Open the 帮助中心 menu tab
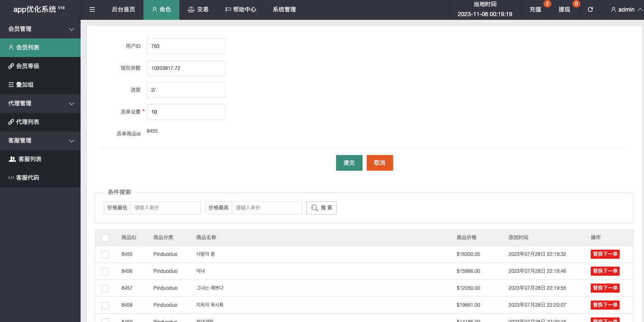The image size is (644, 322). [x=241, y=10]
